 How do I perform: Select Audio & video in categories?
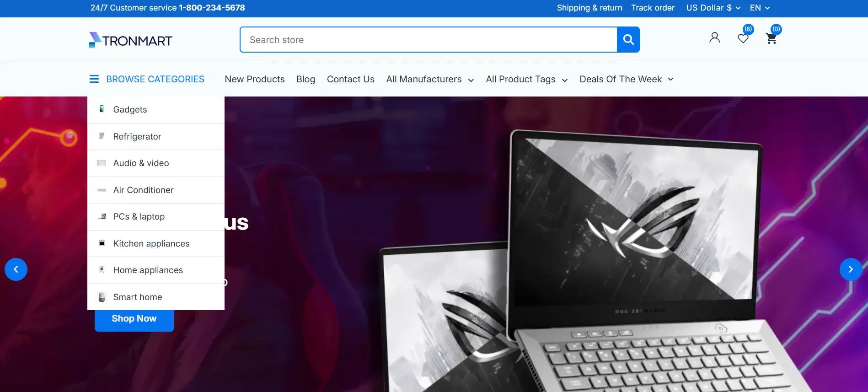coord(156,163)
